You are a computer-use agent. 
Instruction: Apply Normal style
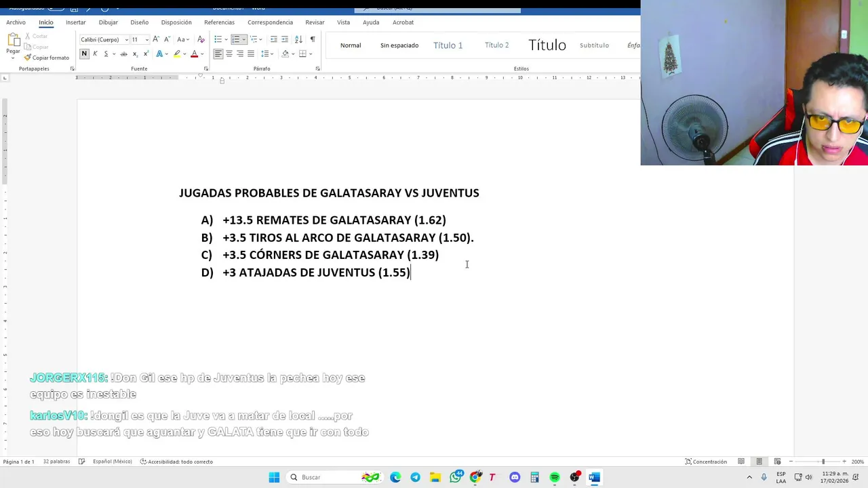pyautogui.click(x=351, y=45)
